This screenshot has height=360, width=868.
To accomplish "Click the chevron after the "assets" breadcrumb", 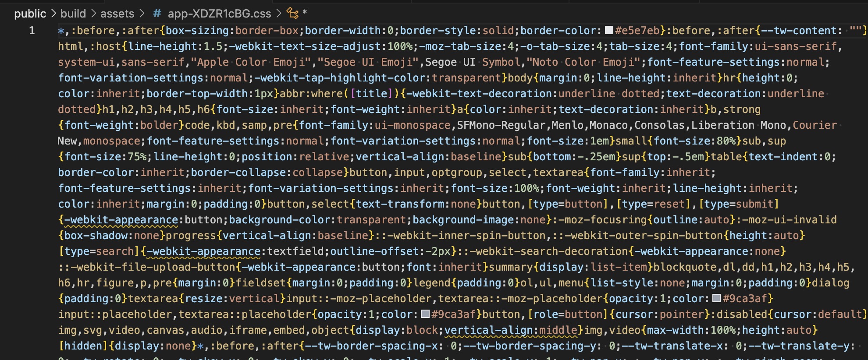I will 142,14.
